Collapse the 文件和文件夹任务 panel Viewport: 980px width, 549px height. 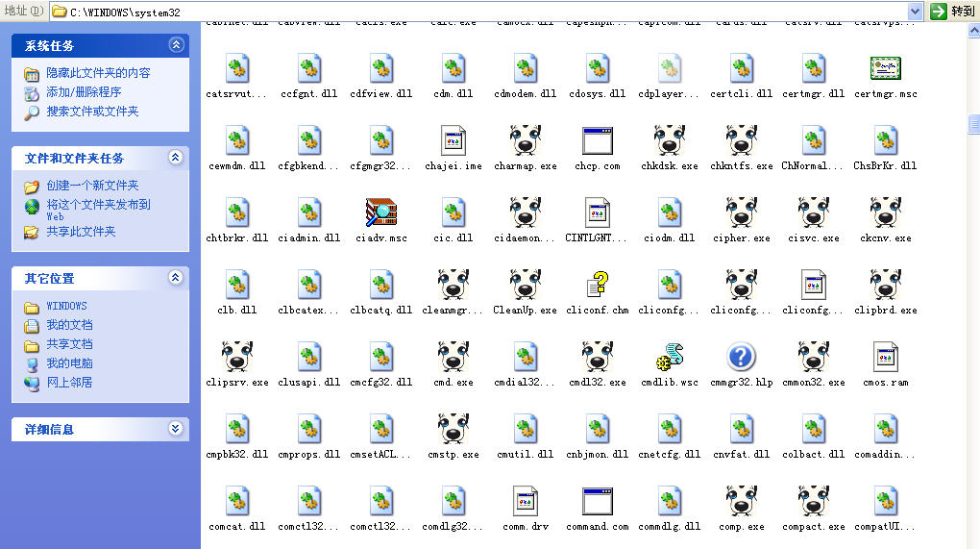(x=176, y=157)
